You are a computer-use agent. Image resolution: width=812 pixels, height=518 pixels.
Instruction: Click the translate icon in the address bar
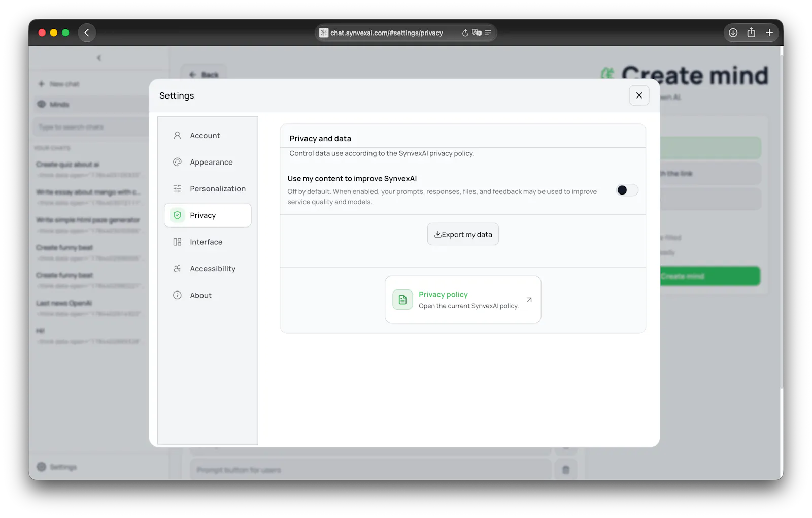(x=477, y=33)
